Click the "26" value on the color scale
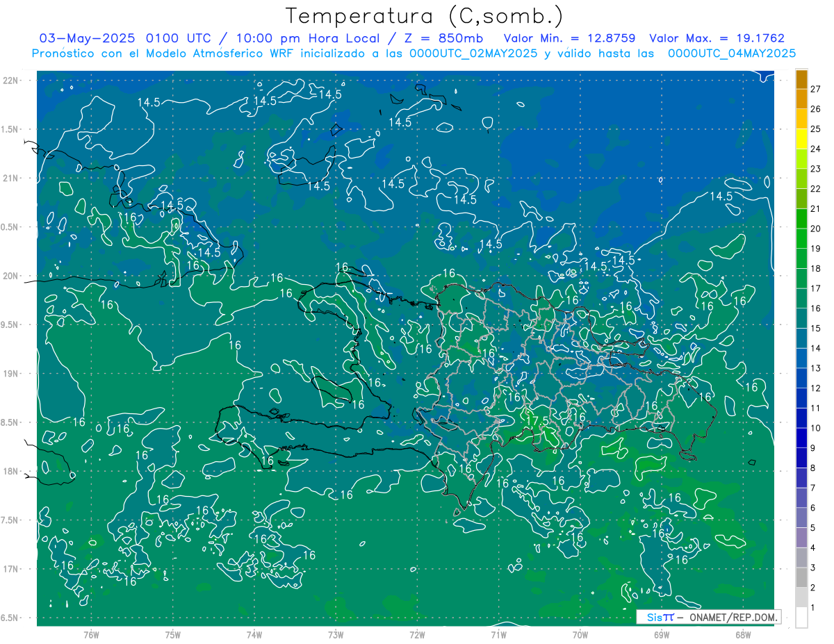 tap(815, 109)
